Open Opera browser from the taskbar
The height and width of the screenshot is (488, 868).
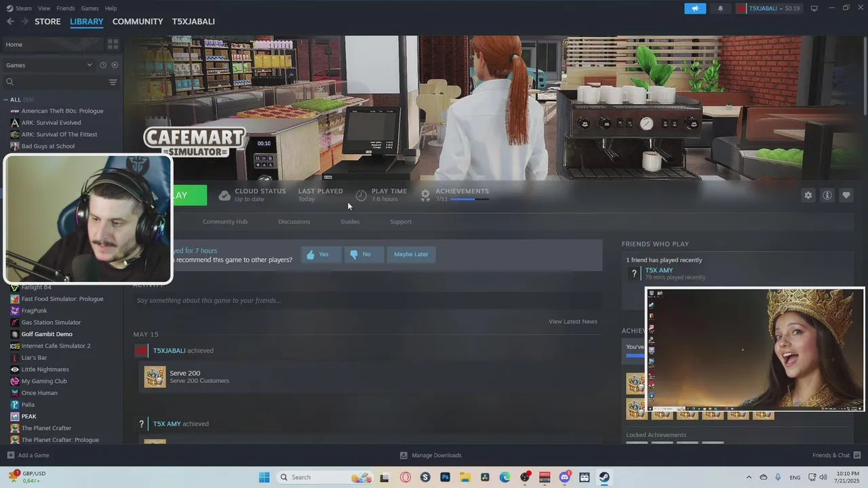click(x=406, y=477)
